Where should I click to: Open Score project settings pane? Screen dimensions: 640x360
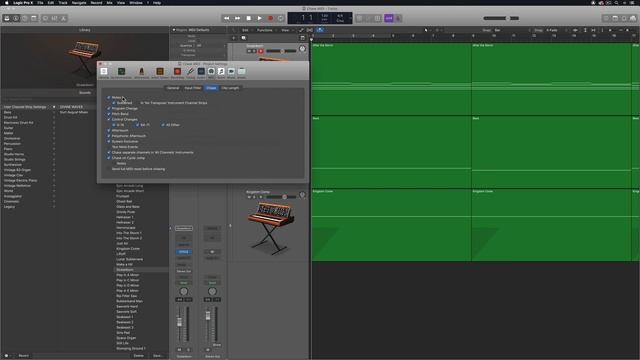coord(221,73)
